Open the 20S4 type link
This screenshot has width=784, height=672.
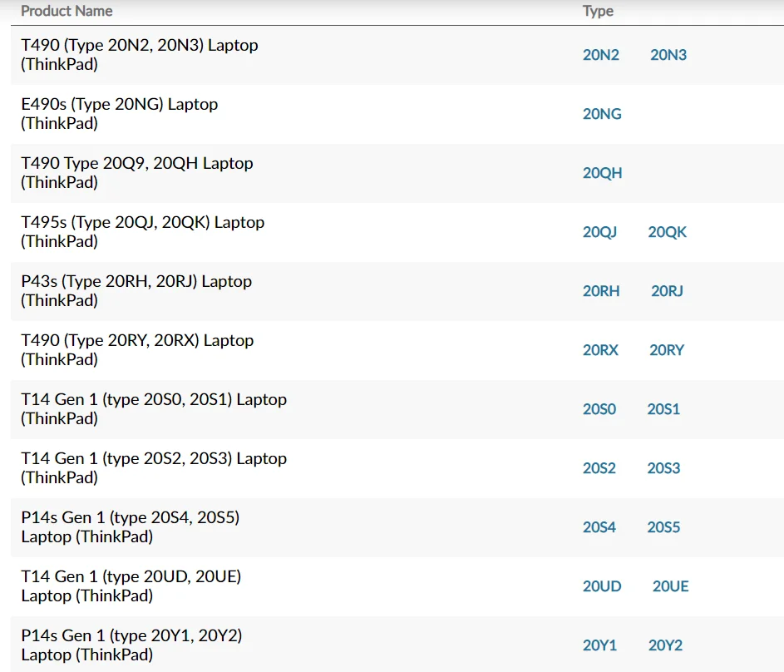tap(599, 527)
